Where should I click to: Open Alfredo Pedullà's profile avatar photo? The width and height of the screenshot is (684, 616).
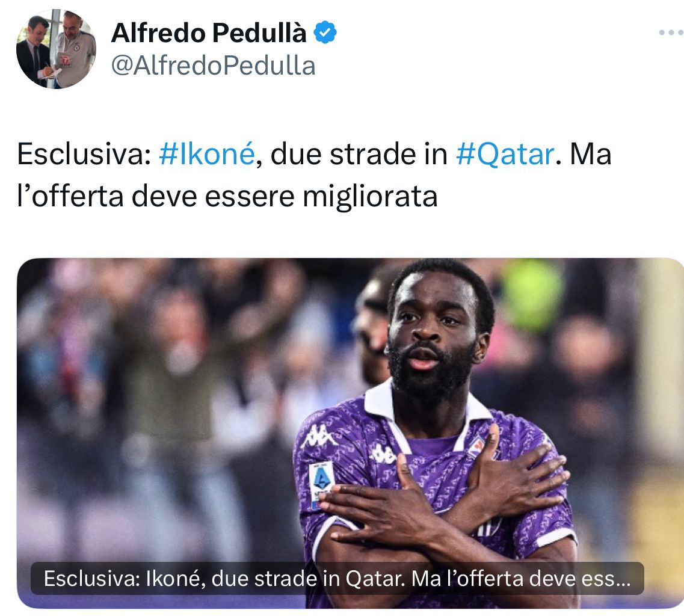tap(56, 48)
